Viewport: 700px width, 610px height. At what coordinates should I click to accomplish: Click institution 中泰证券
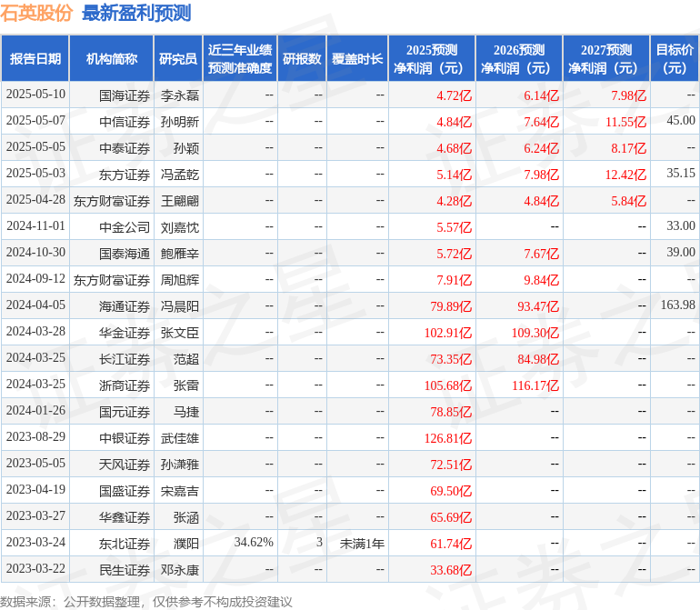(125, 148)
